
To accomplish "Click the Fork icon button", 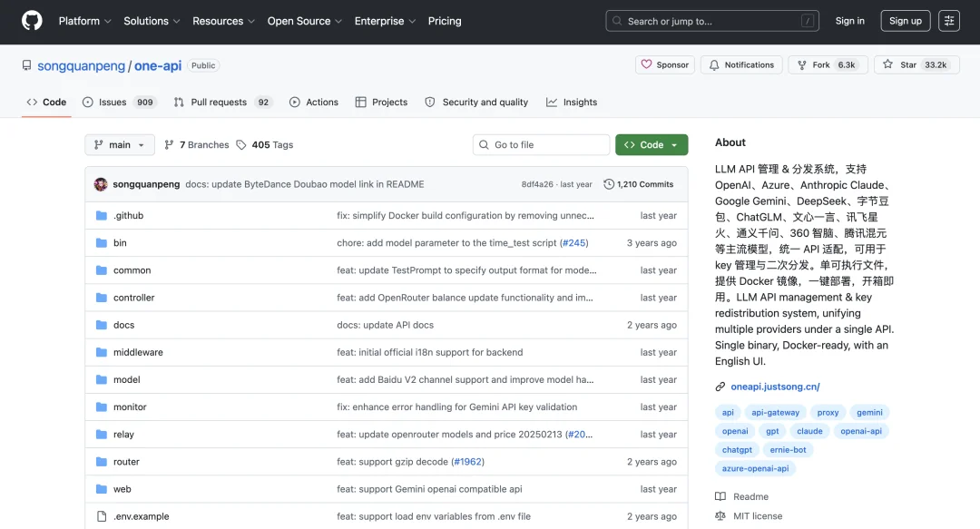I will pyautogui.click(x=802, y=65).
